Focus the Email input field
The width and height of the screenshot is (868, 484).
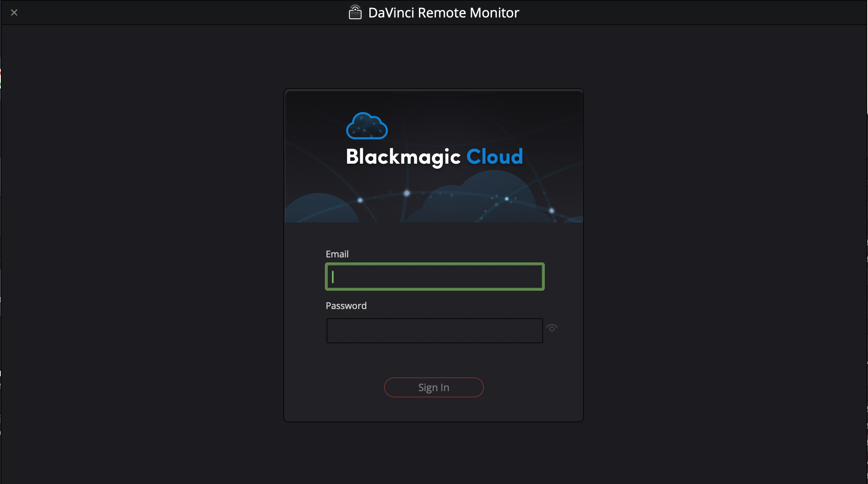tap(434, 277)
